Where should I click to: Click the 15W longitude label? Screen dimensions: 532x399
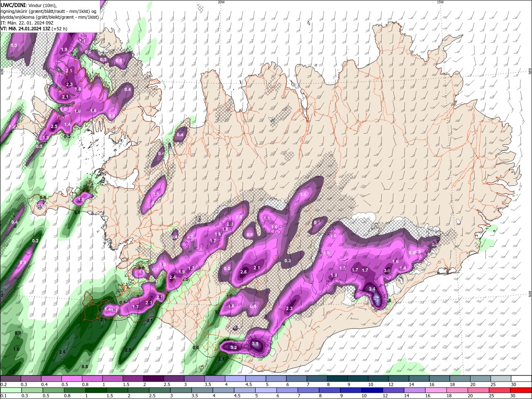(440, 2)
